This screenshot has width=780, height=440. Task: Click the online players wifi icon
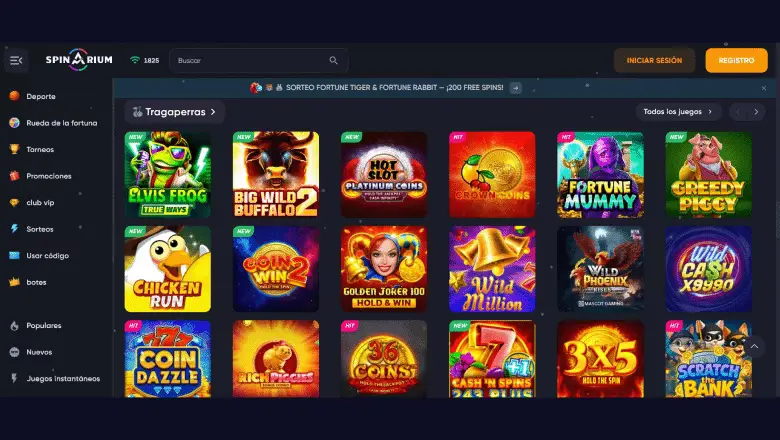(x=135, y=60)
